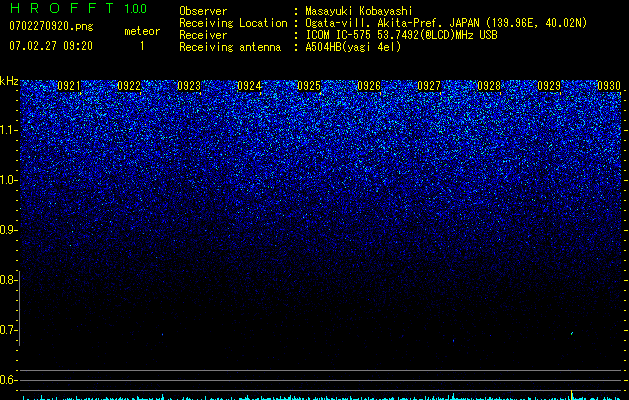Select observer name Masayuki Kobayashi
Screen dimensions: 629x400
[x=359, y=12]
